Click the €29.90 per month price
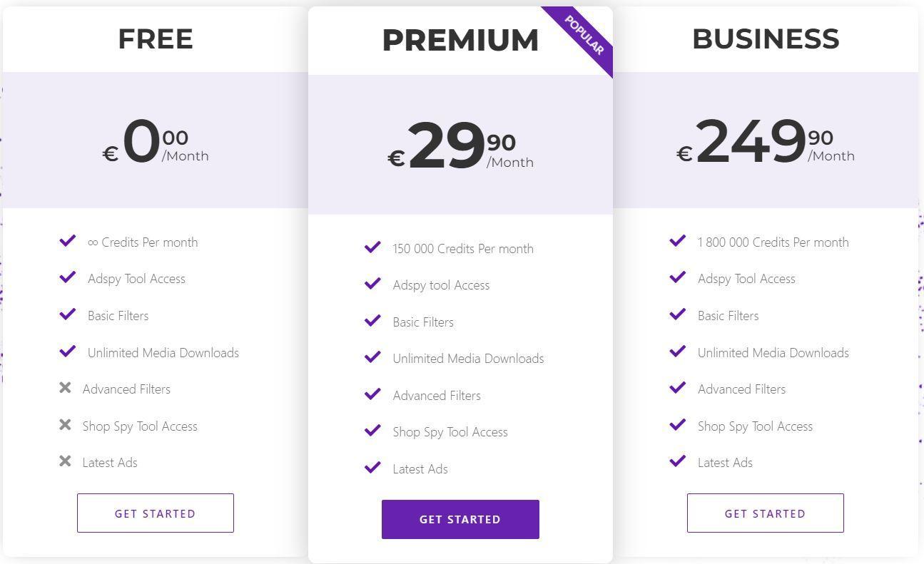This screenshot has height=564, width=924. (x=460, y=146)
